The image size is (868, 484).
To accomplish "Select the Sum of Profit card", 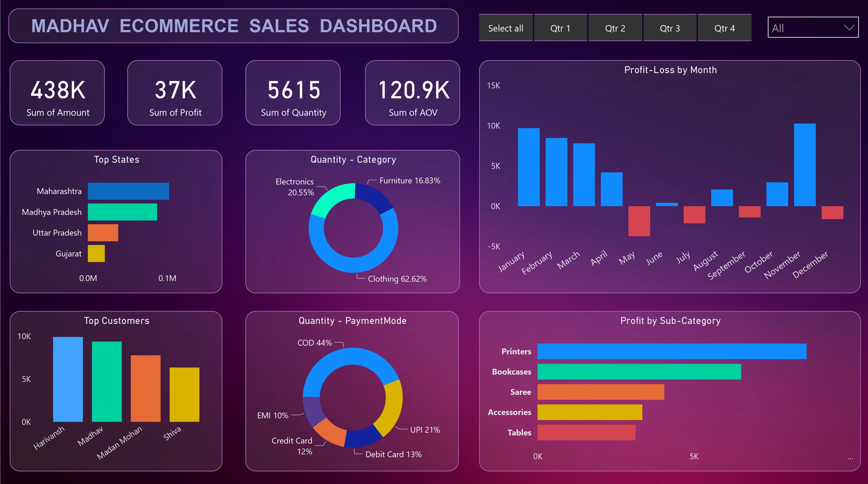I will click(175, 93).
